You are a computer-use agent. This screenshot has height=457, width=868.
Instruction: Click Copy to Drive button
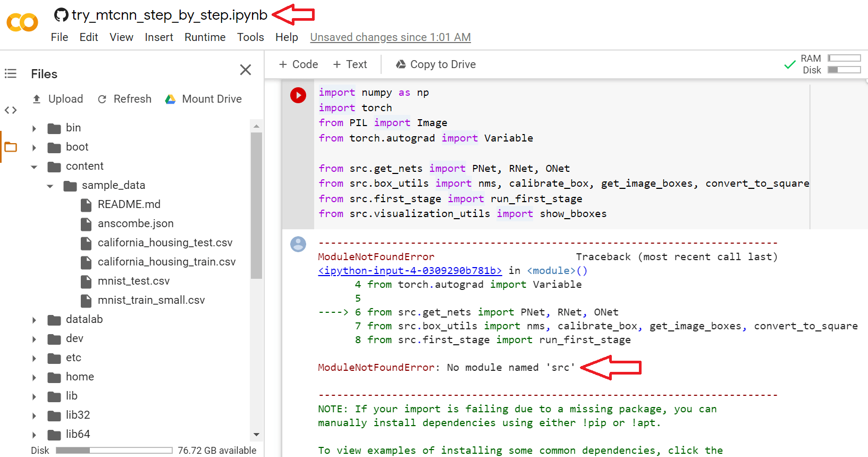436,64
